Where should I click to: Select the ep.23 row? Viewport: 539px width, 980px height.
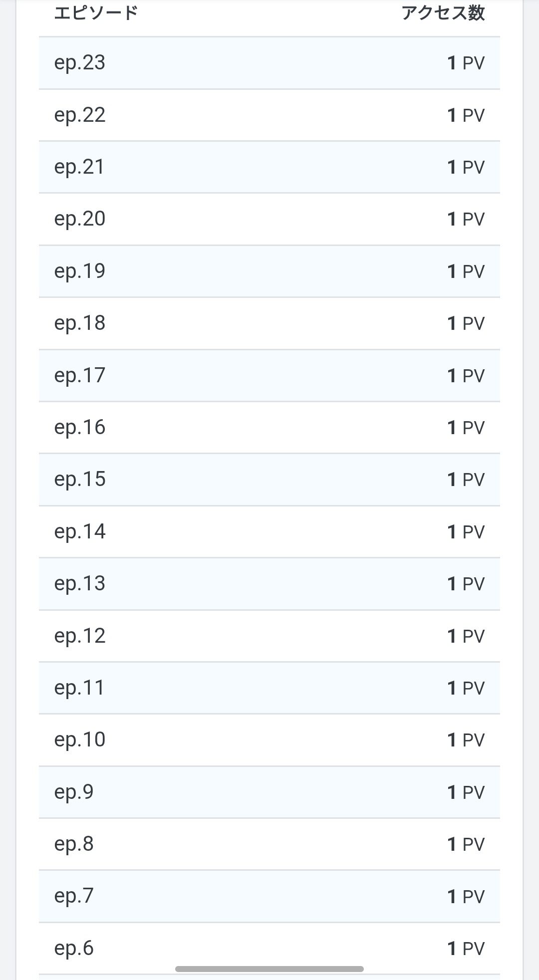(x=269, y=63)
